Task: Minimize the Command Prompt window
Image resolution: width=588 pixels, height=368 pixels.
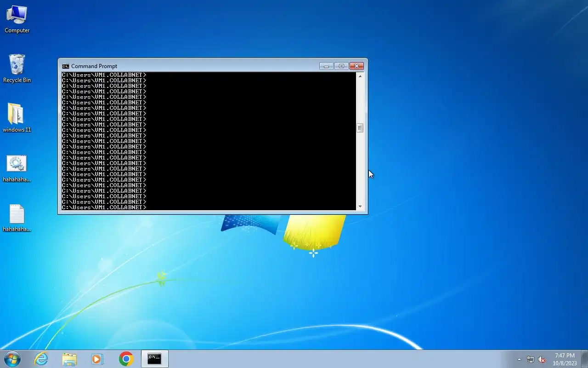Action: (326, 66)
